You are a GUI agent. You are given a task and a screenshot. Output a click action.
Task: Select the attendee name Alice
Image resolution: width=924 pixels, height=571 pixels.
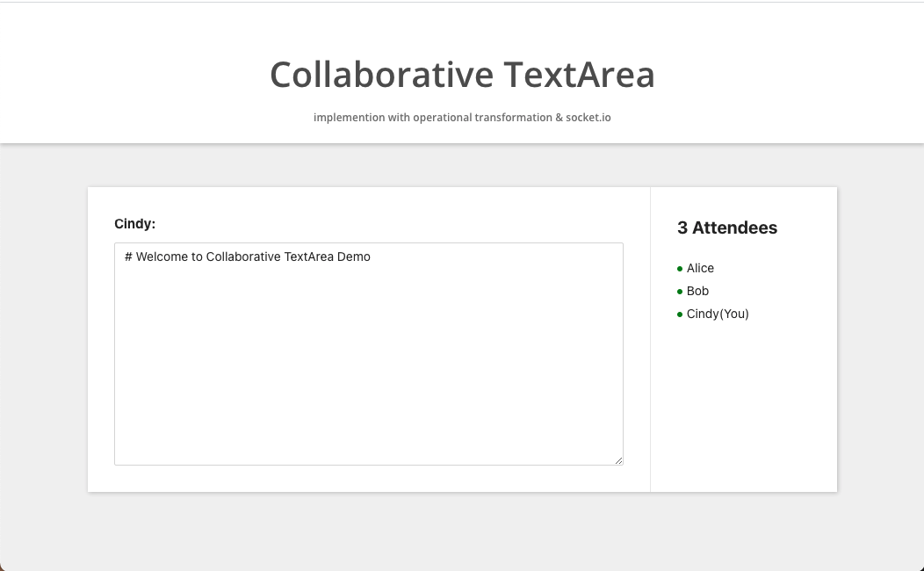pos(700,268)
